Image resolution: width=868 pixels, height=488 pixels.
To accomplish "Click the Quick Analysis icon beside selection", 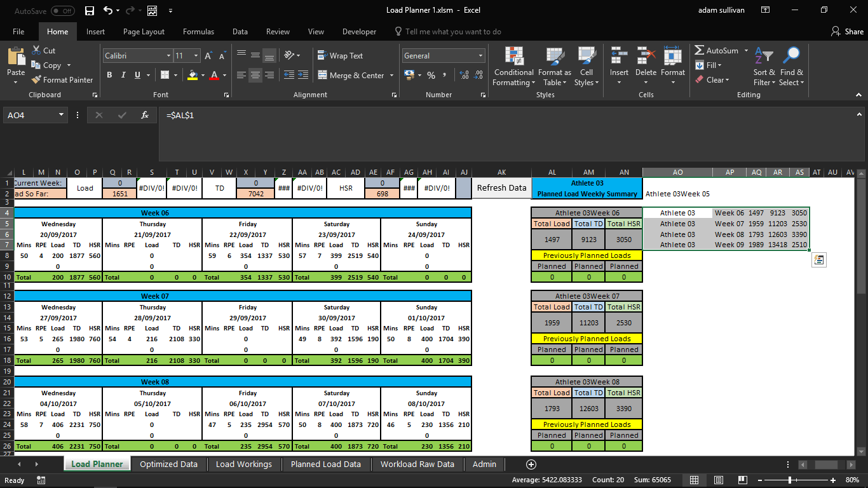I will (819, 260).
